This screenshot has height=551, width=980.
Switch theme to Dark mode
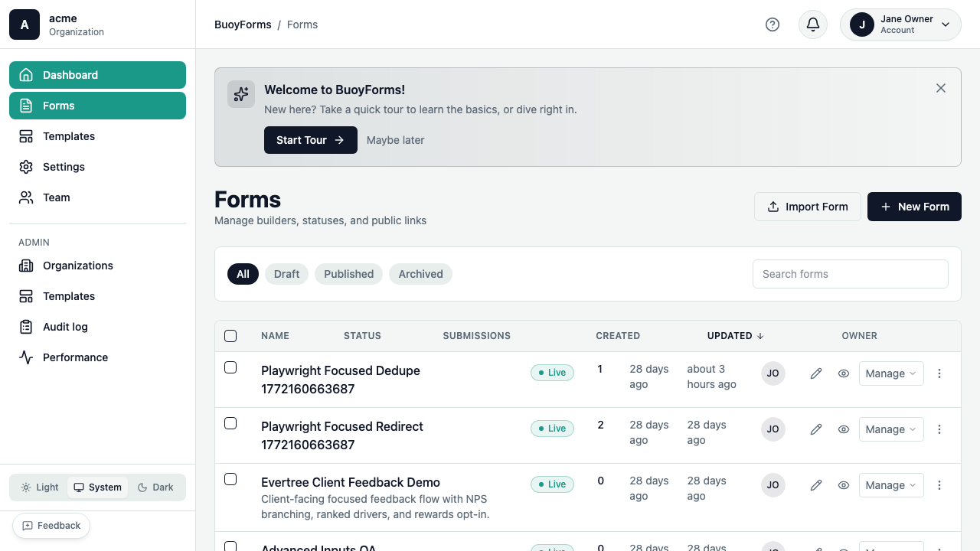pos(155,487)
